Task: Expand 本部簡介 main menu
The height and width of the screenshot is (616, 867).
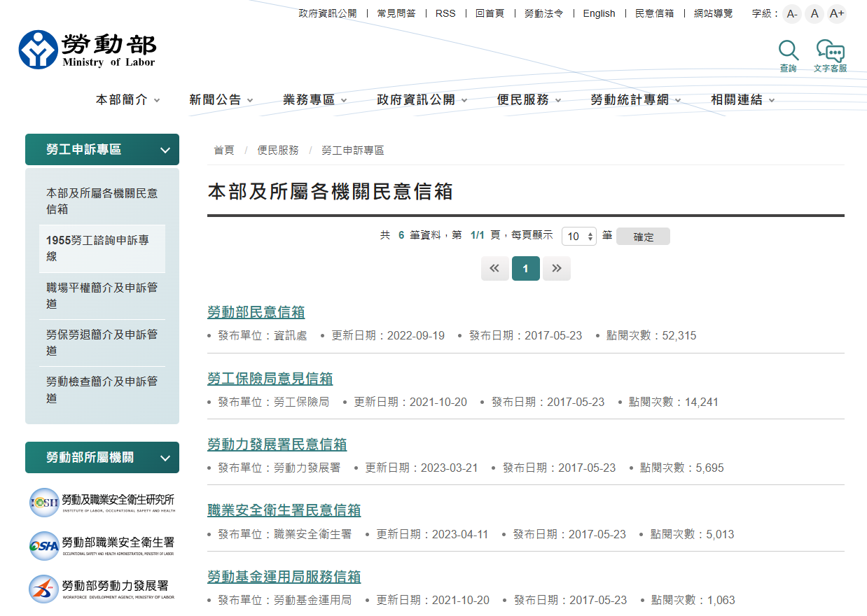Action: [x=128, y=100]
